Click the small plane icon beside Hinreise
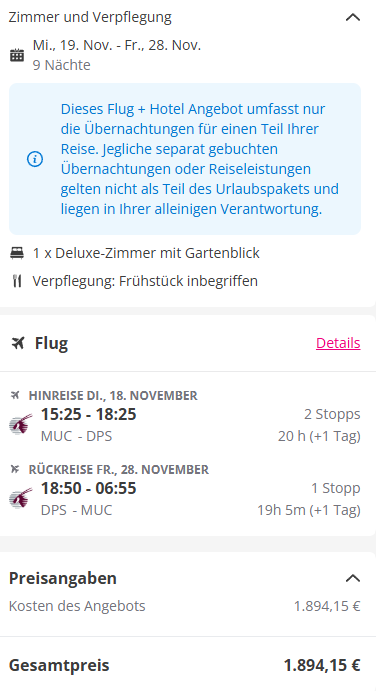 click(x=15, y=395)
